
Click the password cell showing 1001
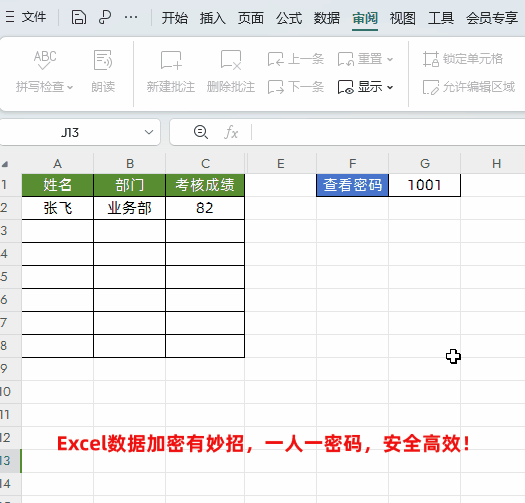click(425, 185)
